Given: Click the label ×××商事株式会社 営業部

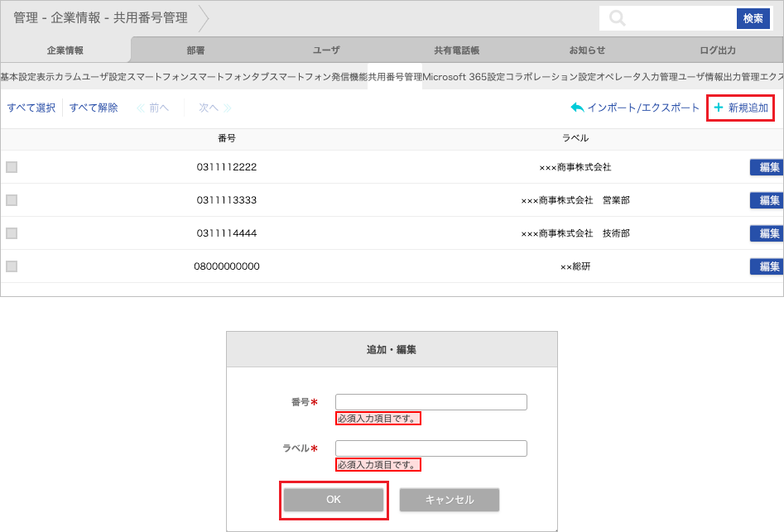Looking at the screenshot, I should coord(575,200).
